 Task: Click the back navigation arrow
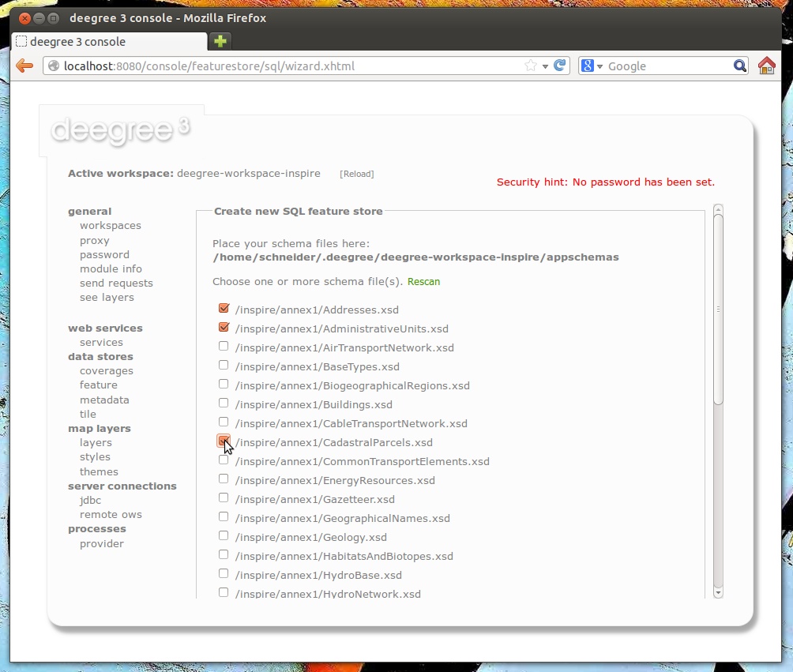click(x=24, y=66)
